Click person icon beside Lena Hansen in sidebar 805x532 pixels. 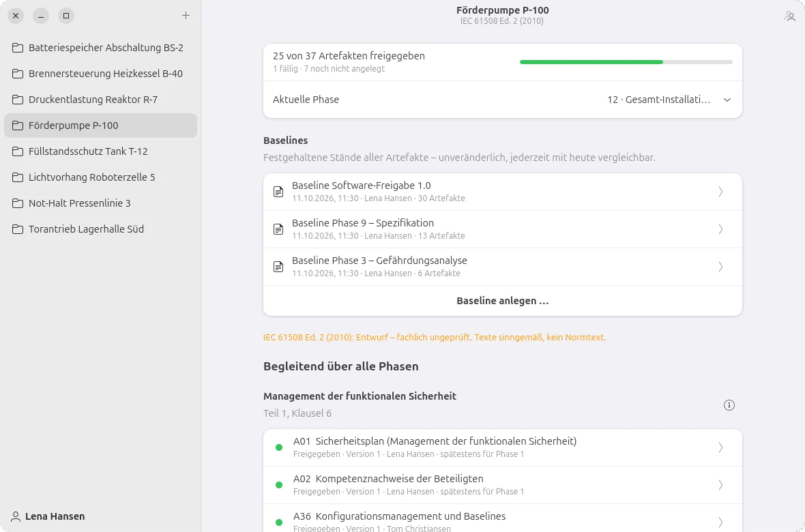[x=16, y=516]
